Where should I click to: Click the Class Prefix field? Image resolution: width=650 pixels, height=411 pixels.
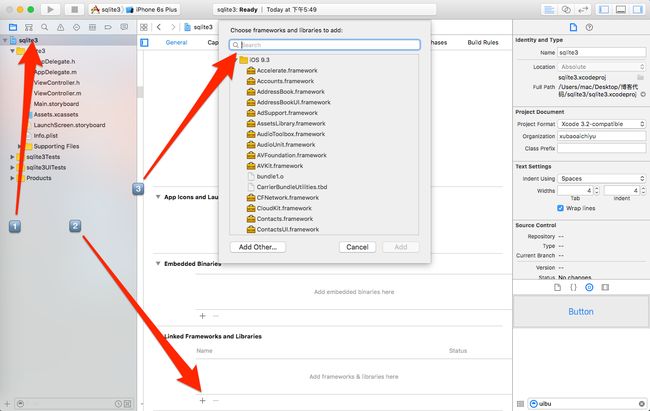601,148
